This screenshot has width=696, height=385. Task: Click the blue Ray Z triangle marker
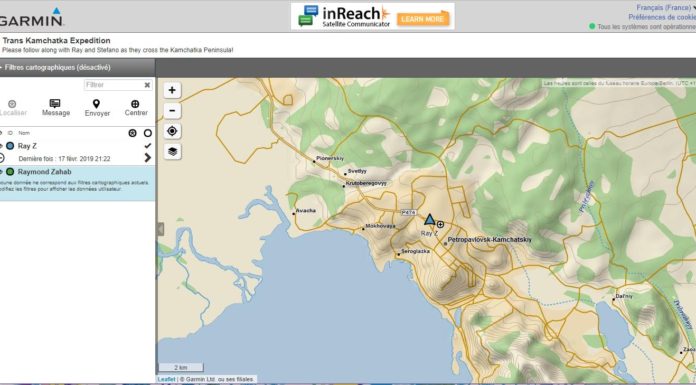(x=429, y=219)
